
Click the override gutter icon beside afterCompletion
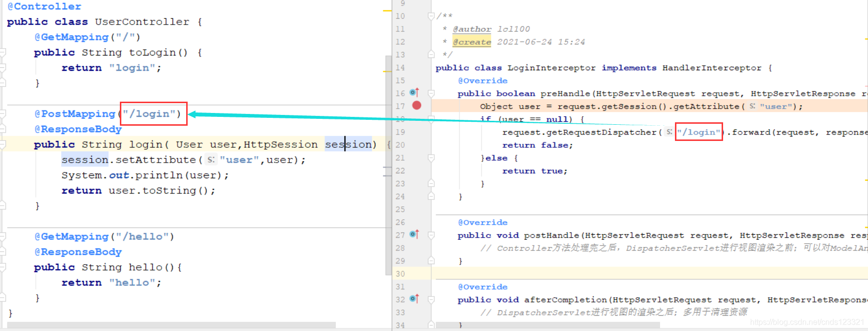pos(414,299)
